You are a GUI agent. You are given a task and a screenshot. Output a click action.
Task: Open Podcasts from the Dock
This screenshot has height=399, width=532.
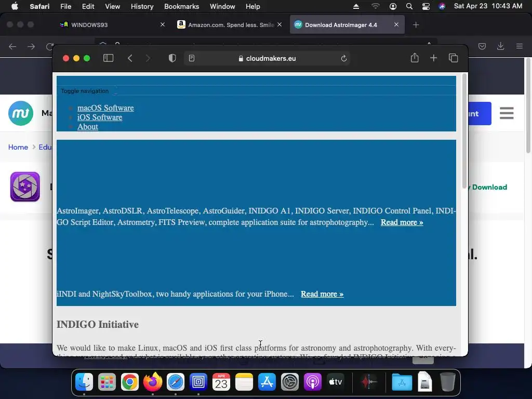click(x=312, y=382)
